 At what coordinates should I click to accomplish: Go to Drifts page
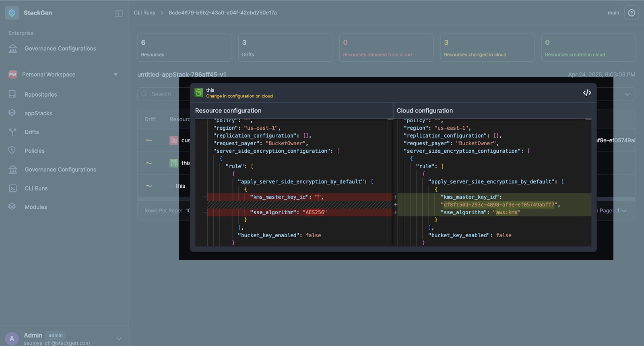(x=32, y=132)
